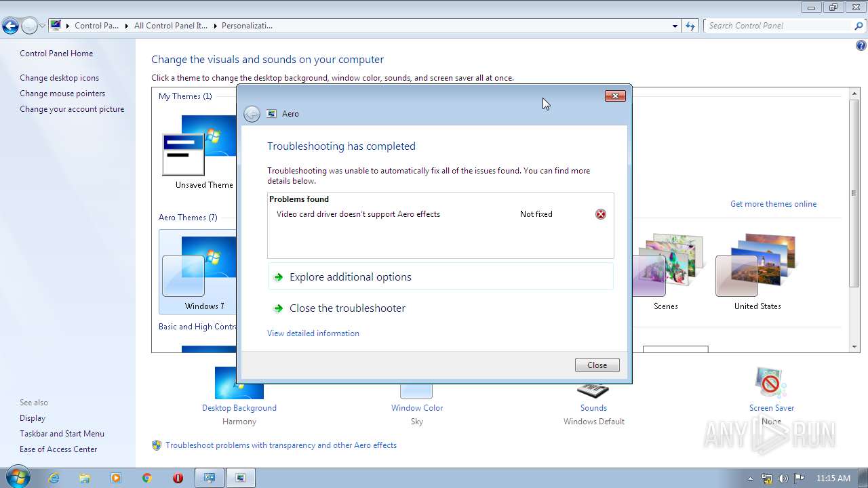The height and width of the screenshot is (488, 868).
Task: Open Change desktop icons link
Action: tap(59, 78)
